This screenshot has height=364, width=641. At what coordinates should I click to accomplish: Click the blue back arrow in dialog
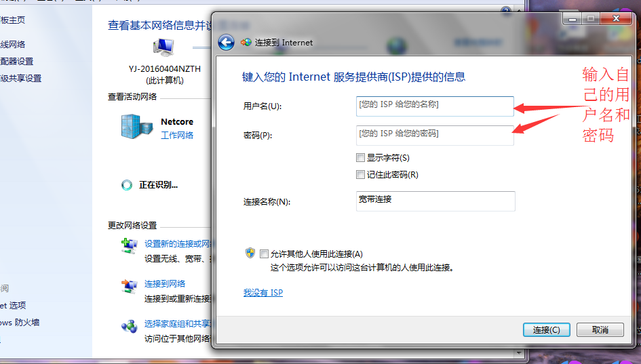226,42
